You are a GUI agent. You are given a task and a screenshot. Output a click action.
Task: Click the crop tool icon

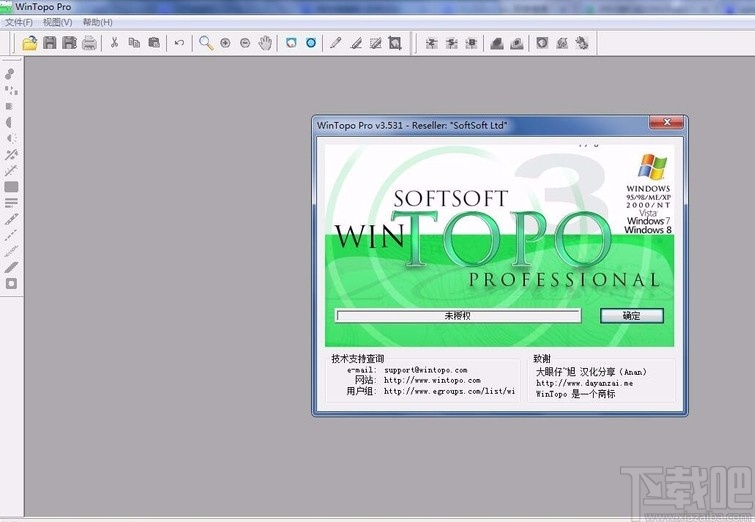(x=395, y=43)
